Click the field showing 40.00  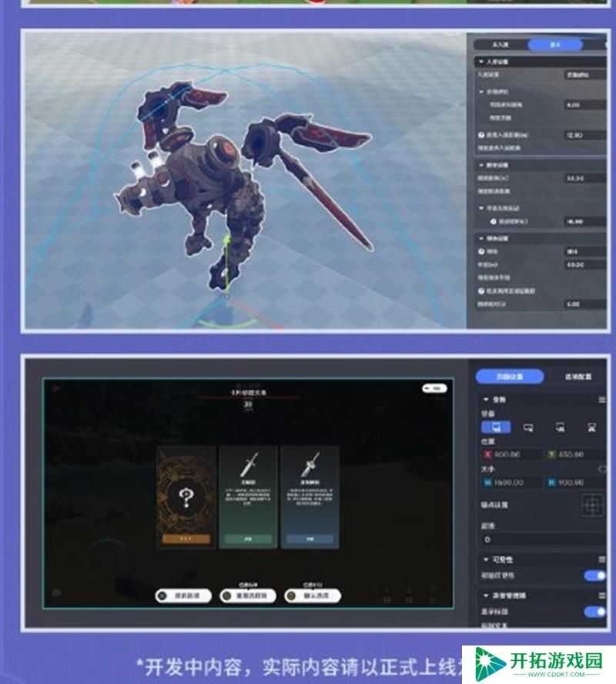click(x=585, y=265)
